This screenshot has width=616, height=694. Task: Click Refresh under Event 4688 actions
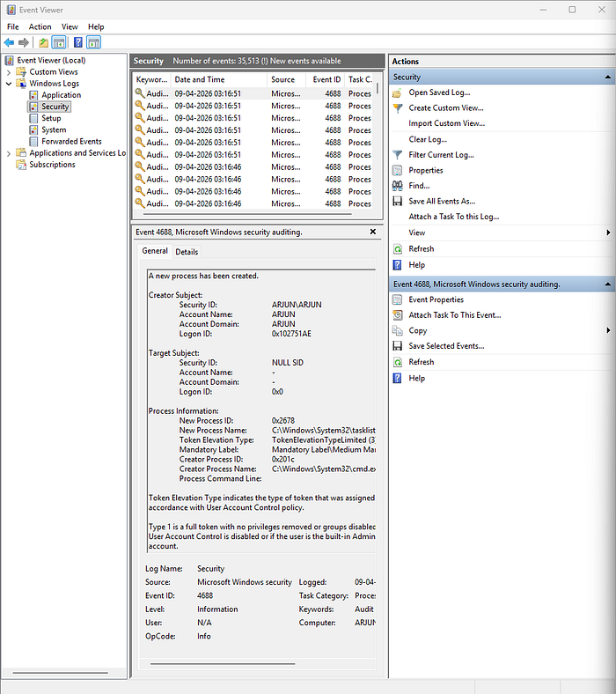pos(421,362)
